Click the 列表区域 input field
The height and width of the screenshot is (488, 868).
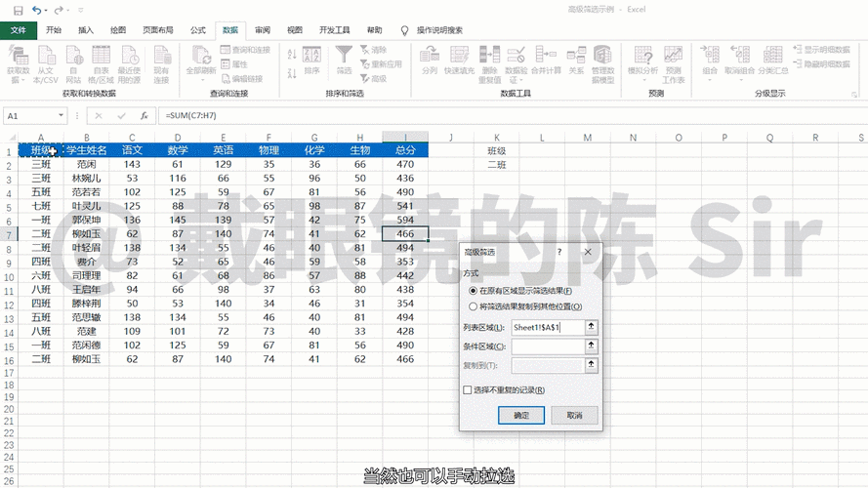point(548,328)
